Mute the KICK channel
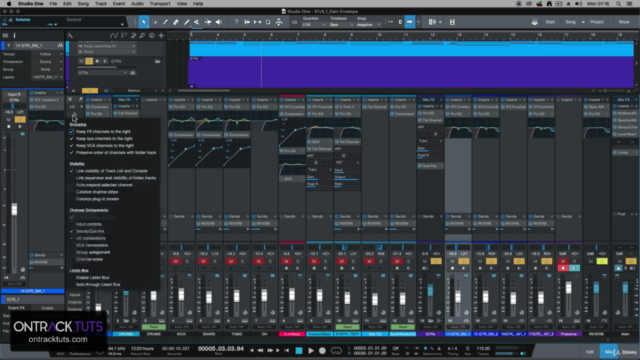640x360 pixels. 176,261
